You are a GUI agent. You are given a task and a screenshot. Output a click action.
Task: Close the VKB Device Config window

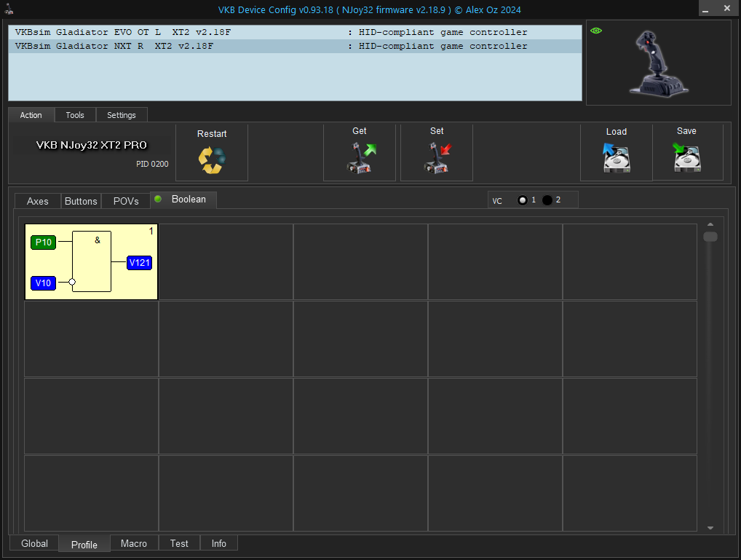pyautogui.click(x=727, y=9)
